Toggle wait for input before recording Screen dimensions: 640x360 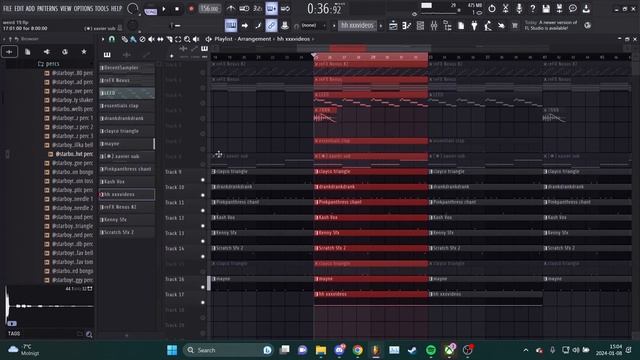tap(244, 8)
